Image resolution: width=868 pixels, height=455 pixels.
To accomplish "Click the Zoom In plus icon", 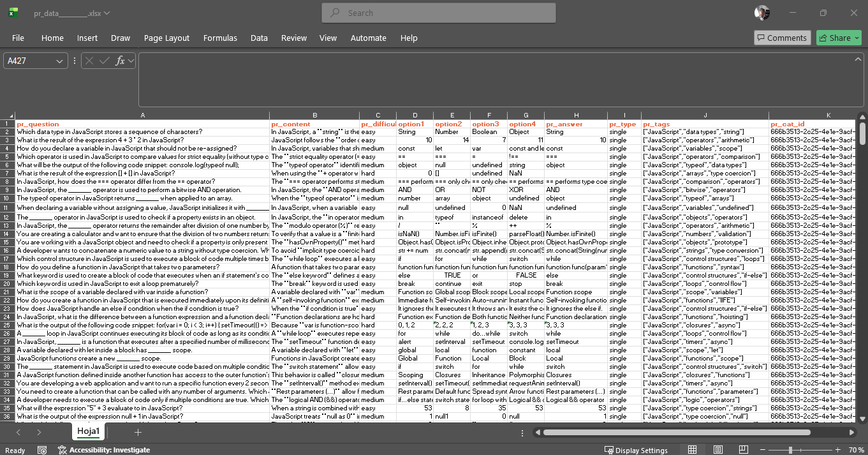I will click(837, 450).
